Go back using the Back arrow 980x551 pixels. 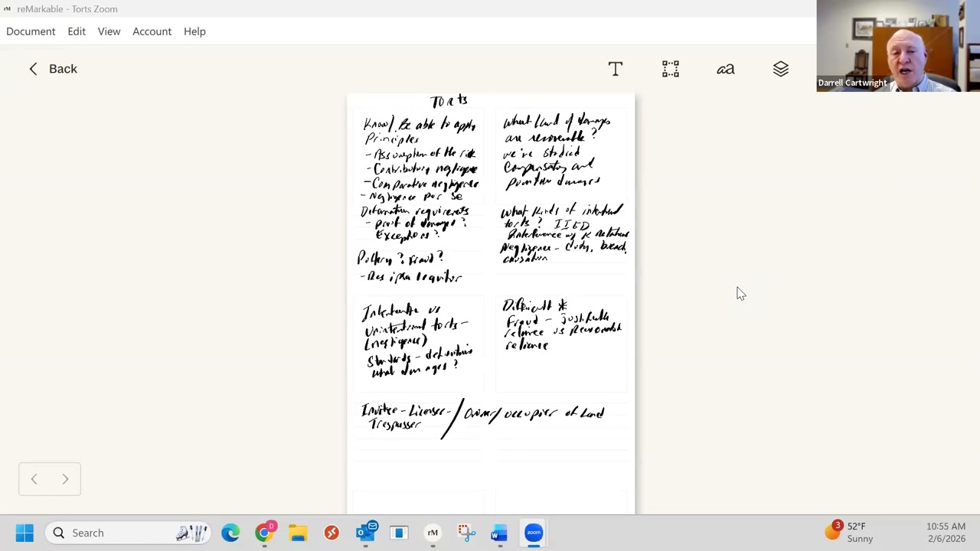click(x=52, y=69)
